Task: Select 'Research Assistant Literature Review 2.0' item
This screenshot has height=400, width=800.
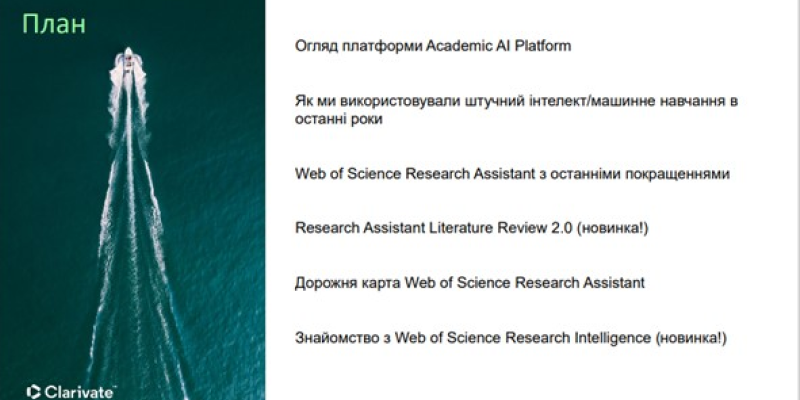Action: (434, 228)
